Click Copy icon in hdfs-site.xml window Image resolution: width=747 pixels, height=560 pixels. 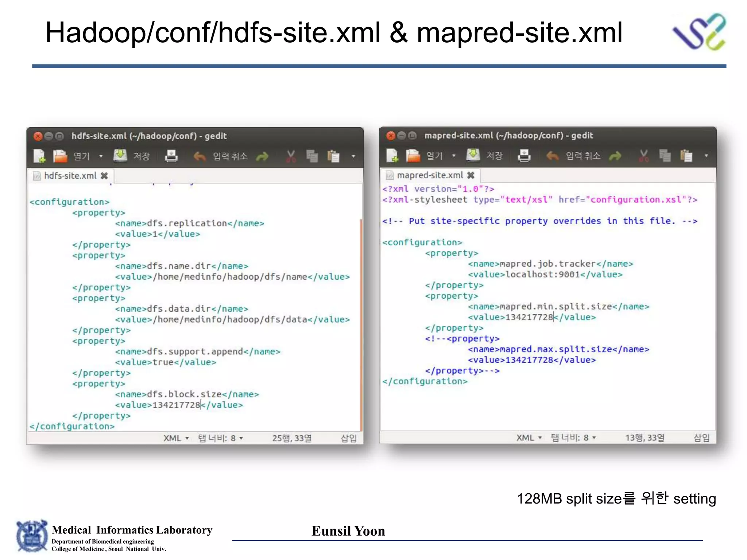(312, 156)
